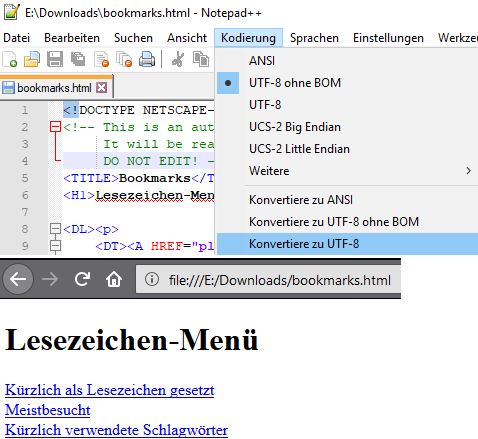Viewport: 478px width, 439px height.
Task: Click the Print toolbar icon
Action: (147, 60)
